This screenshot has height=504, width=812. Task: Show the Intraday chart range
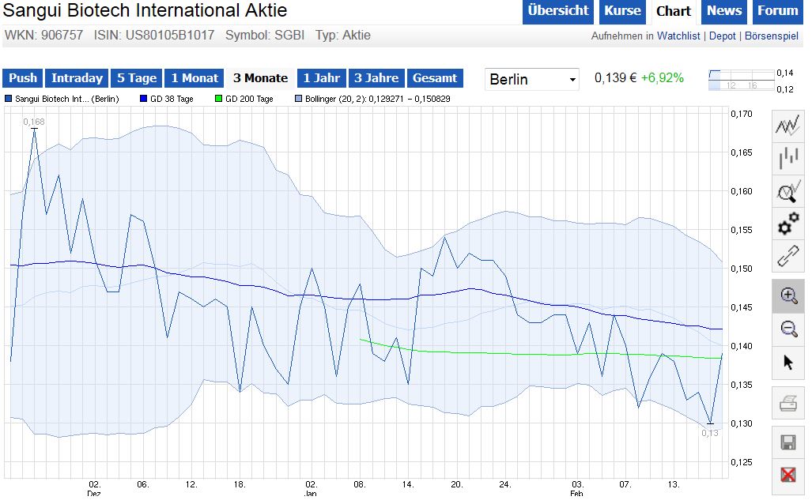(x=77, y=78)
